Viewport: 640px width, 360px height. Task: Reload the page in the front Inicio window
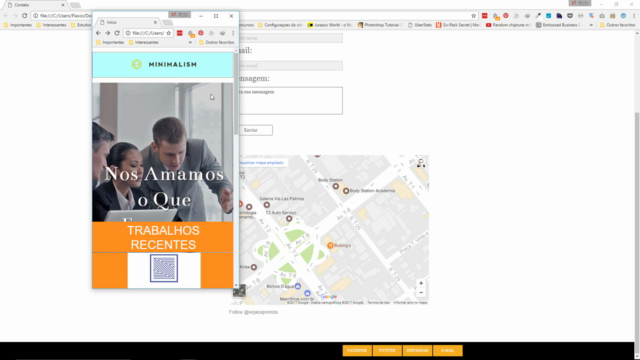point(117,33)
